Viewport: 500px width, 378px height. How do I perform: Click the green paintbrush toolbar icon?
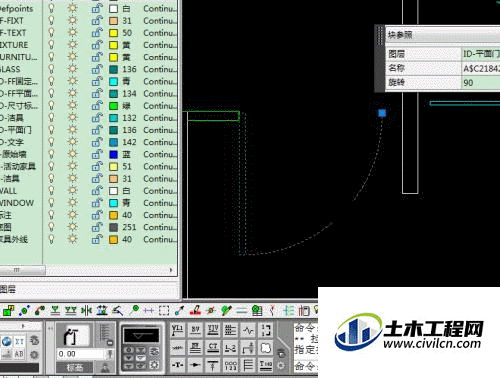click(226, 311)
